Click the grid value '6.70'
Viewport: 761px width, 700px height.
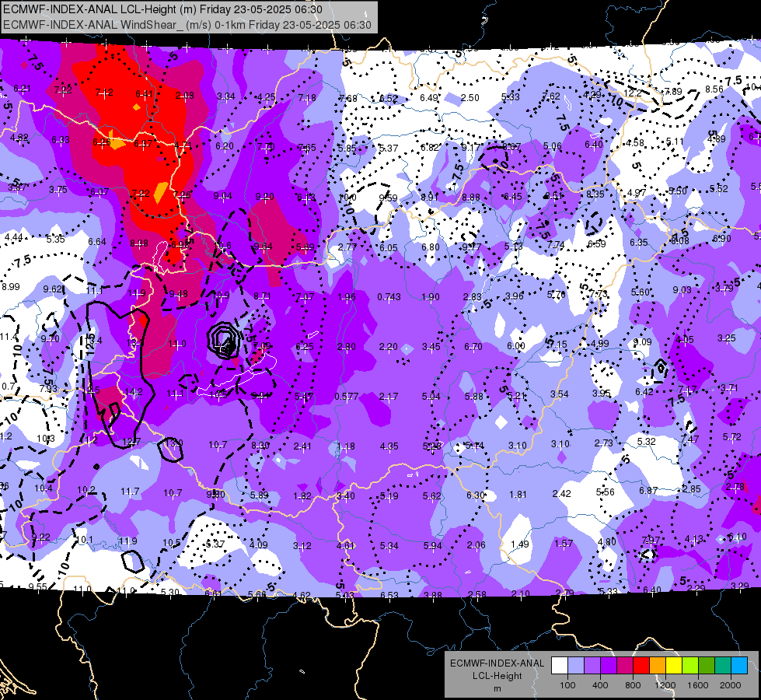click(473, 346)
